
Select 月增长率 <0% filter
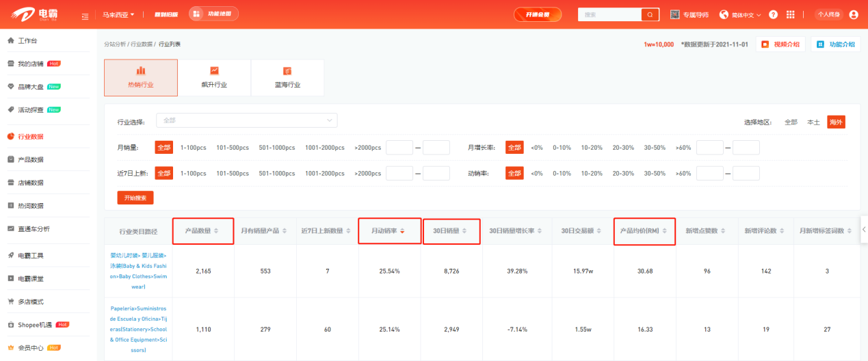click(537, 147)
